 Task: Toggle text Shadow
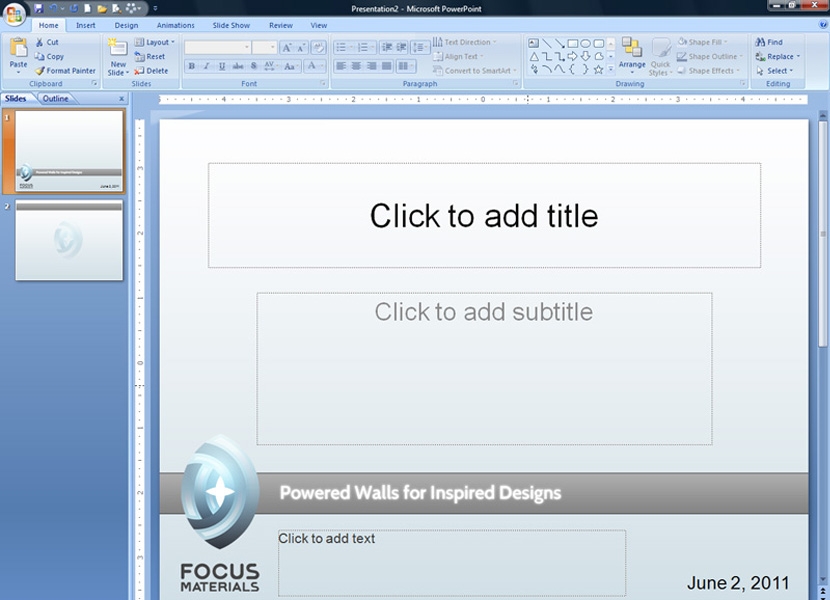254,66
